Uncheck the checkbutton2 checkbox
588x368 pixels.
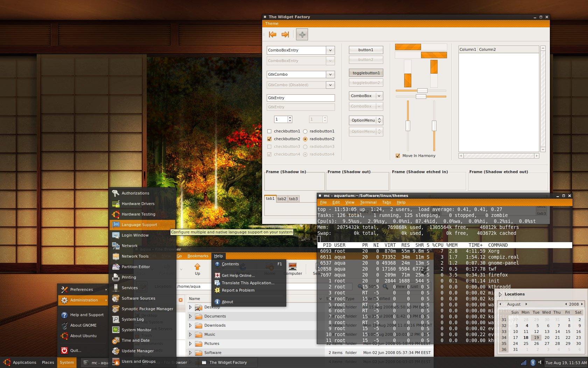(269, 139)
